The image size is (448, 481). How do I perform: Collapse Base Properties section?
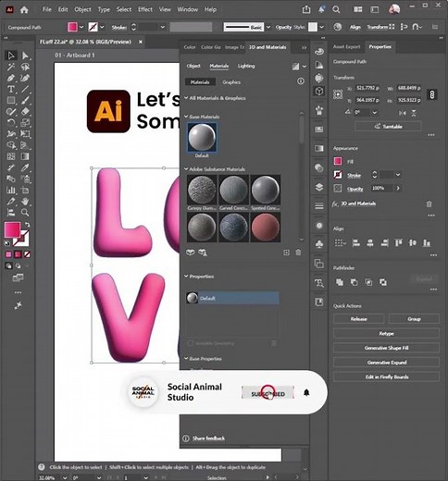[x=186, y=359]
